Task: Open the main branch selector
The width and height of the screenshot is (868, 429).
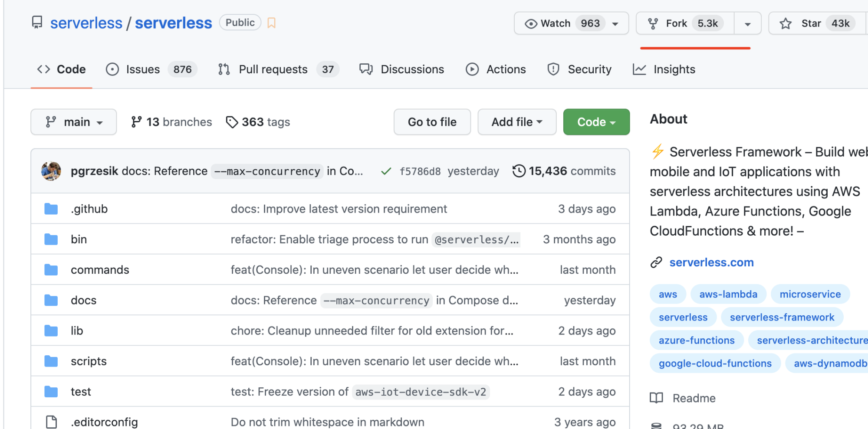Action: pyautogui.click(x=74, y=122)
